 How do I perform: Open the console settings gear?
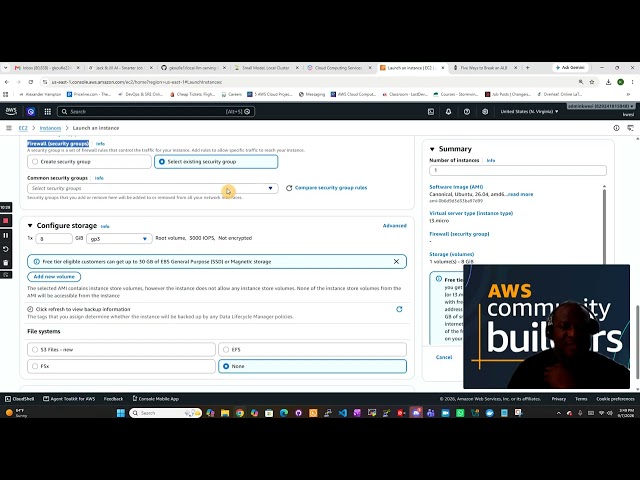click(x=485, y=111)
